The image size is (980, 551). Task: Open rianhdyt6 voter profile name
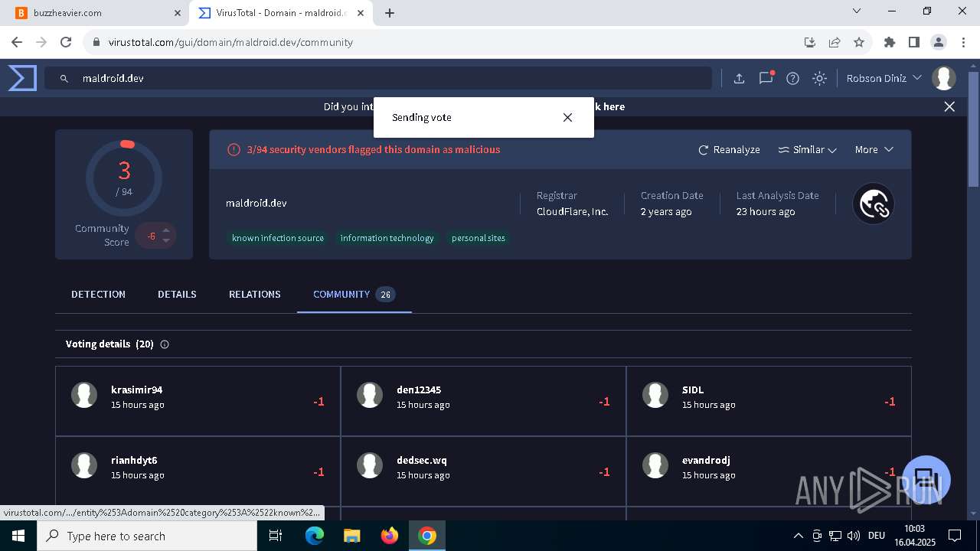(134, 460)
